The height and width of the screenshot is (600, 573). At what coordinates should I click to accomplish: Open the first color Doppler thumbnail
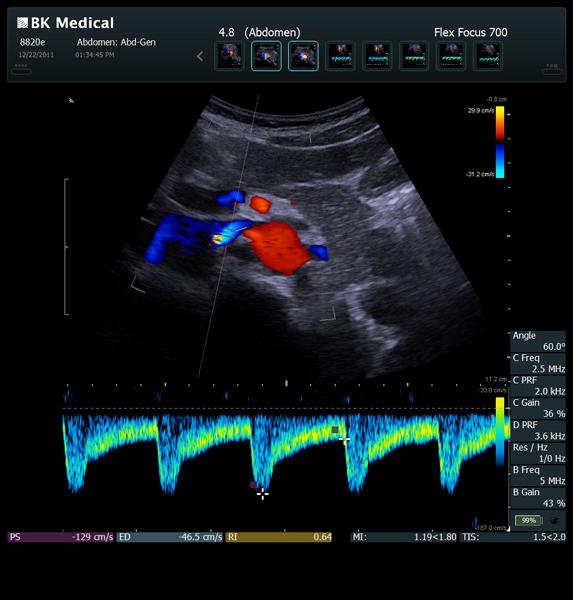(229, 56)
